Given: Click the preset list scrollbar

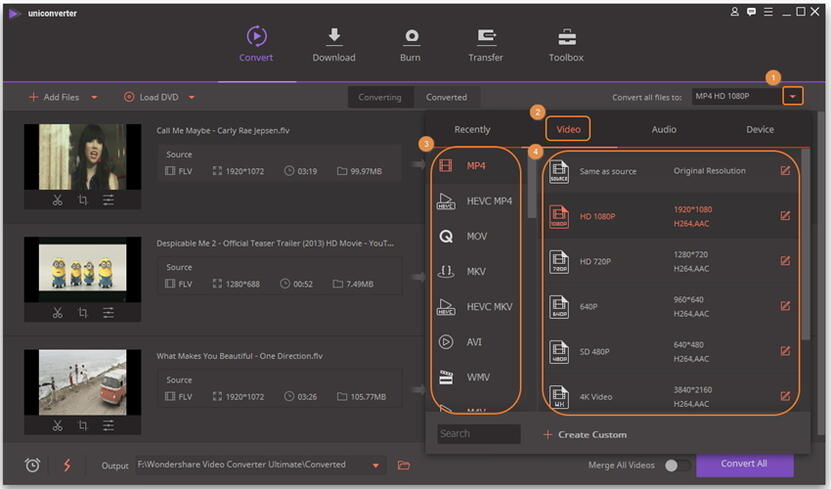Looking at the screenshot, I should (x=806, y=244).
